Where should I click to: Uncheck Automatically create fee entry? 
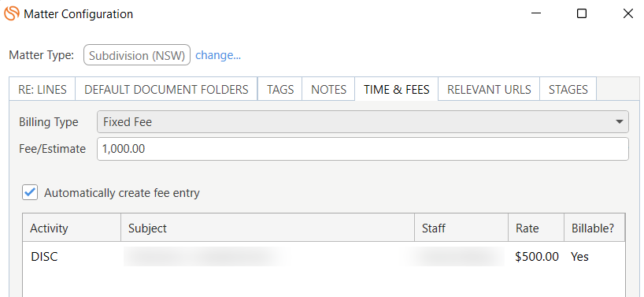(x=30, y=193)
